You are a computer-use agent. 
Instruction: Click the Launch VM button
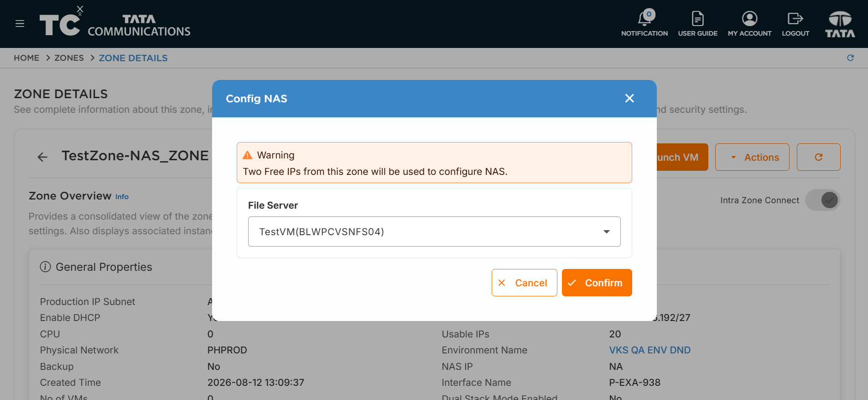681,157
